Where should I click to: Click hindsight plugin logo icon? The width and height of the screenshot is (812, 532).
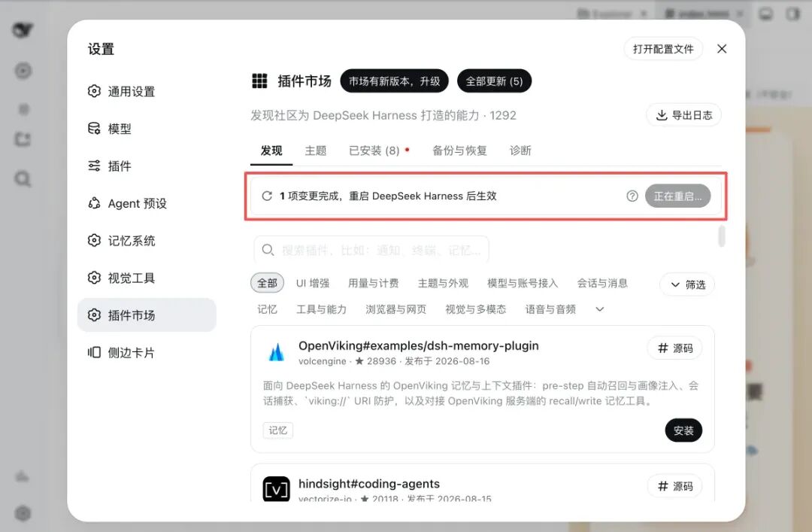pos(276,489)
